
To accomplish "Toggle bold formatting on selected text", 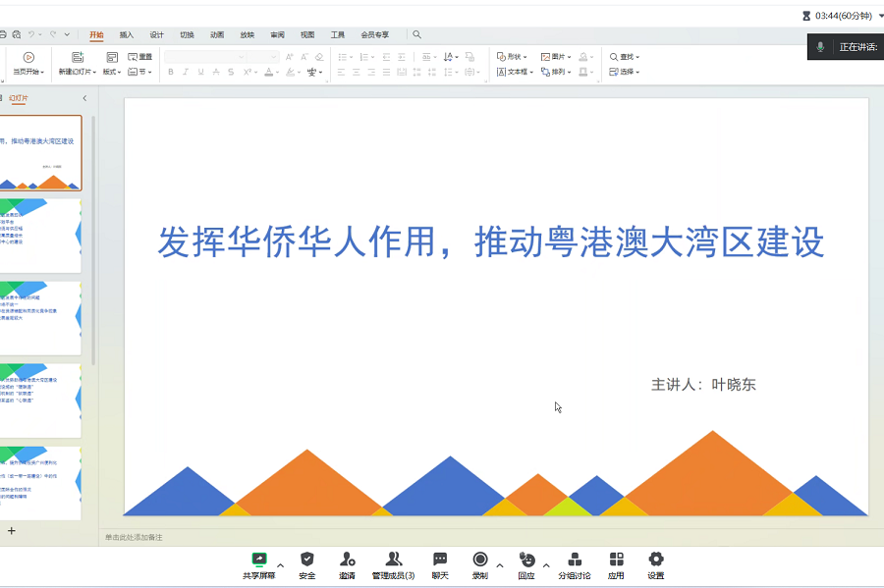I will [x=170, y=72].
